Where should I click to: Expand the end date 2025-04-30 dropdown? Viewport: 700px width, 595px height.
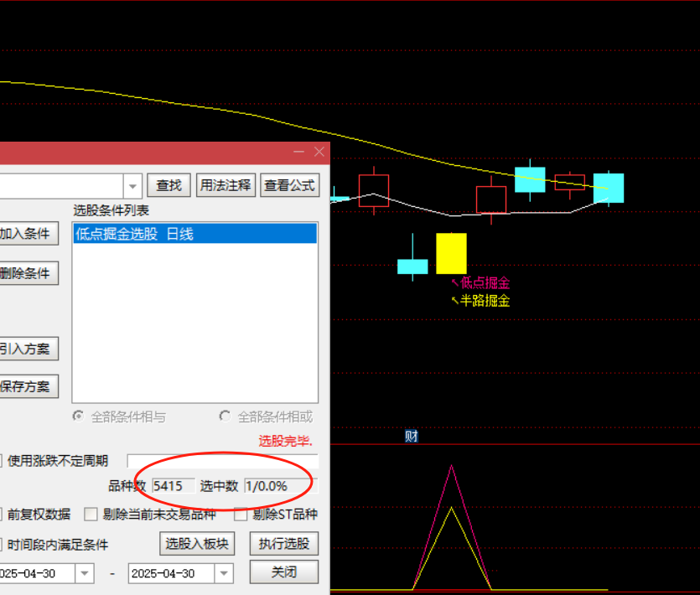223,573
